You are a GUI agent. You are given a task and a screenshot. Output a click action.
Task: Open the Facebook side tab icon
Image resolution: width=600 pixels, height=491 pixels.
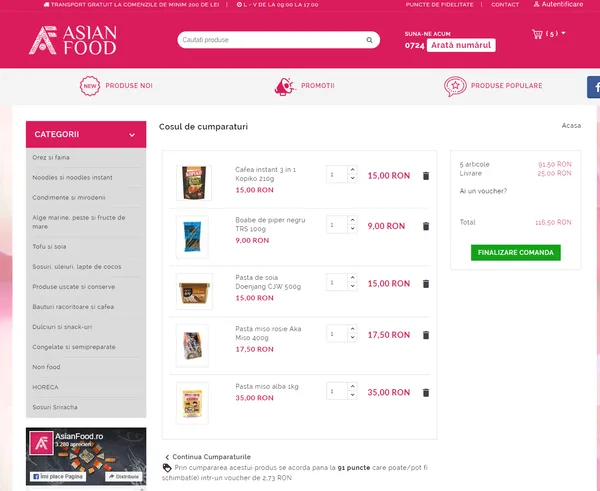pos(594,87)
